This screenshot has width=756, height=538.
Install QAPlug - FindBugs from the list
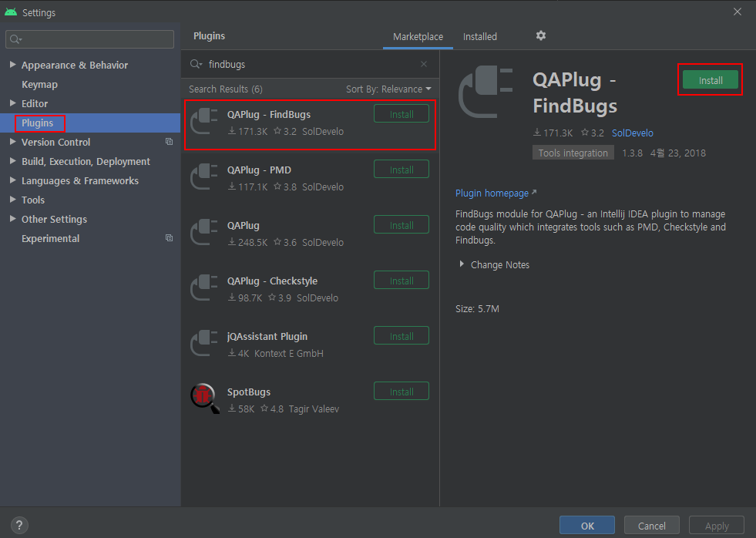(x=402, y=114)
